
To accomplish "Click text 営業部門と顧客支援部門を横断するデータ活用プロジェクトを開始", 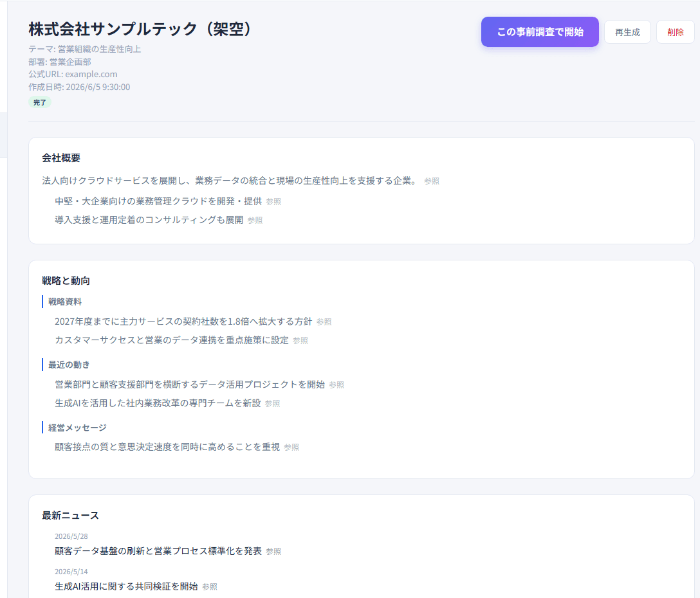I will [x=190, y=385].
